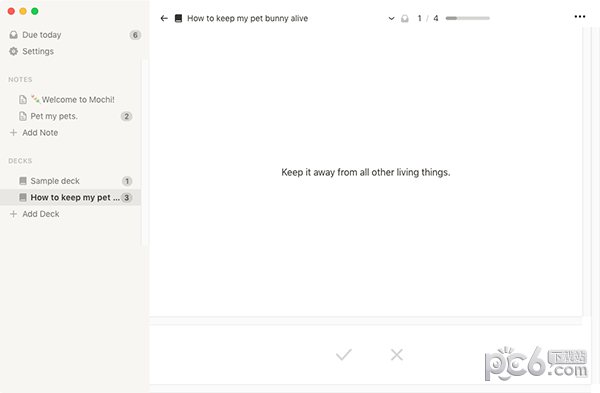Screen dimensions: 600x393
Task: Click the count badge 3 on selected deck
Action: tap(127, 198)
